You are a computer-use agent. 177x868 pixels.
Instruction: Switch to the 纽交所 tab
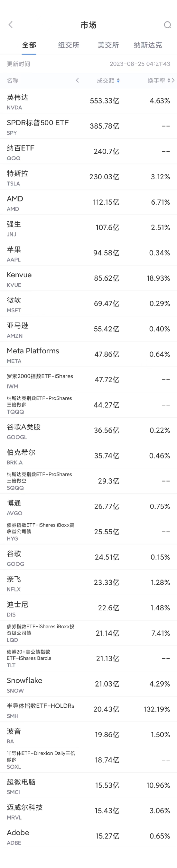coord(69,45)
